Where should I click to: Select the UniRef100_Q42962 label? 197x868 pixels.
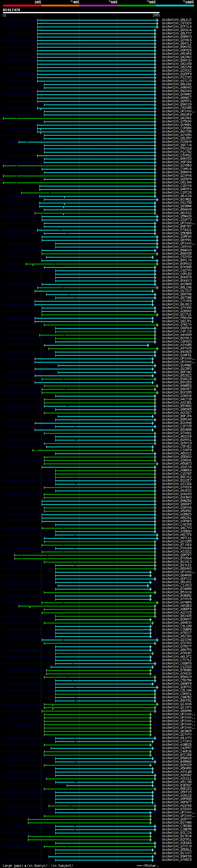pos(176,57)
